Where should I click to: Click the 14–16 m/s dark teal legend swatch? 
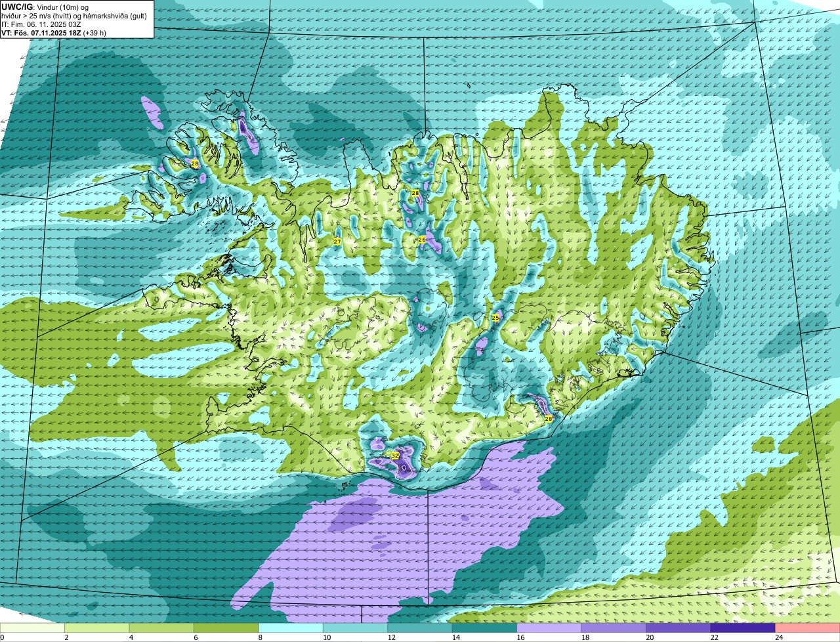pyautogui.click(x=484, y=628)
